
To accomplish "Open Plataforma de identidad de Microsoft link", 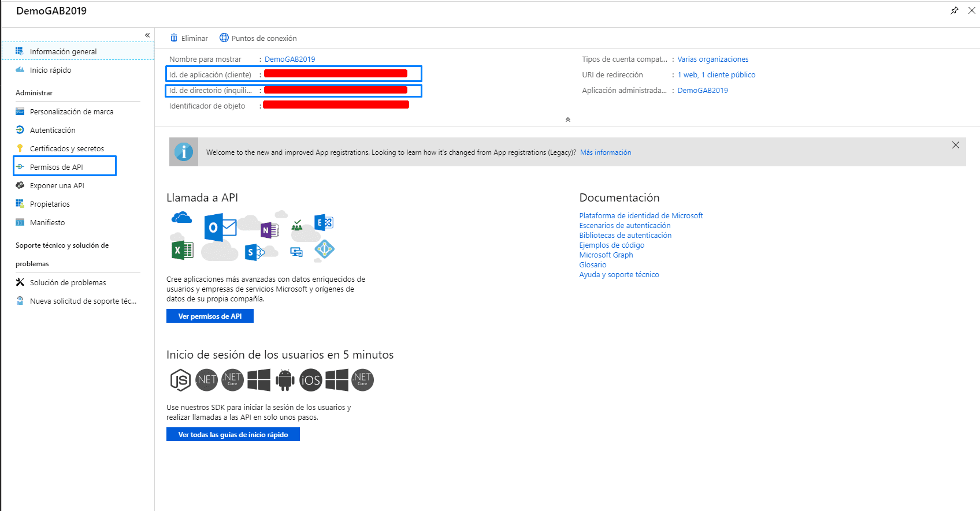I will (641, 215).
